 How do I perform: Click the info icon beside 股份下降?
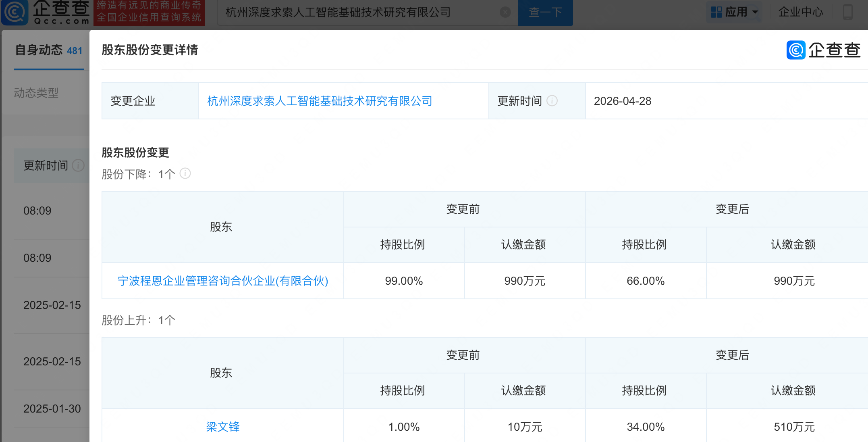click(x=185, y=174)
